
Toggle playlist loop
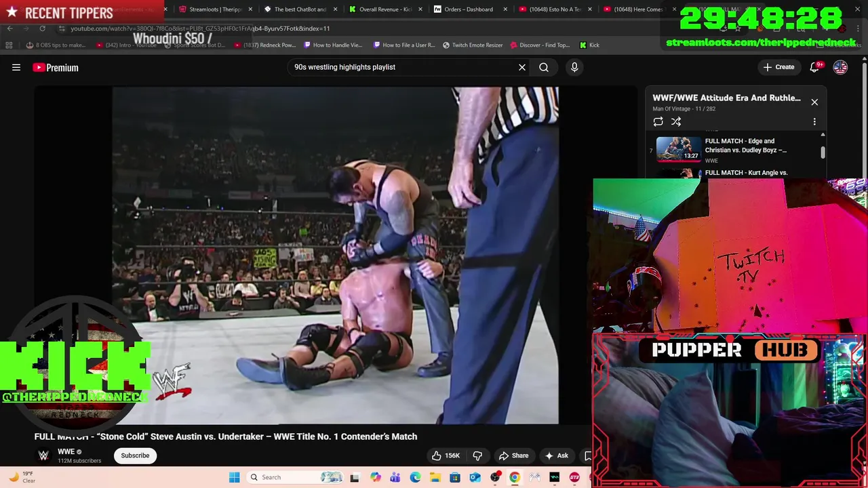(658, 122)
